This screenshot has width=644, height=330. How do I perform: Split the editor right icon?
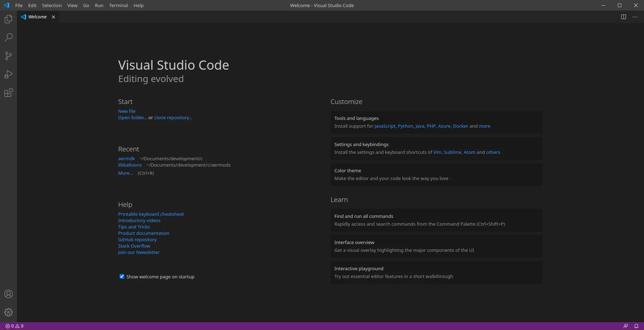pyautogui.click(x=623, y=17)
